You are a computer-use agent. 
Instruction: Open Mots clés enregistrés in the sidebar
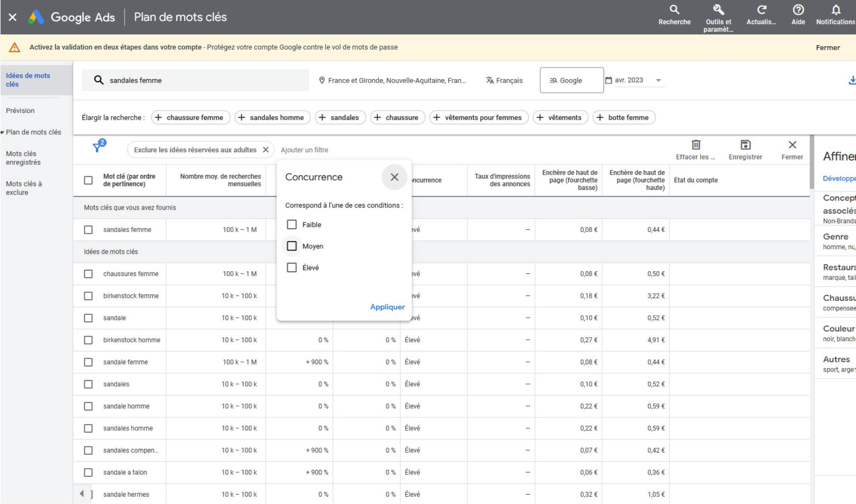pyautogui.click(x=24, y=158)
